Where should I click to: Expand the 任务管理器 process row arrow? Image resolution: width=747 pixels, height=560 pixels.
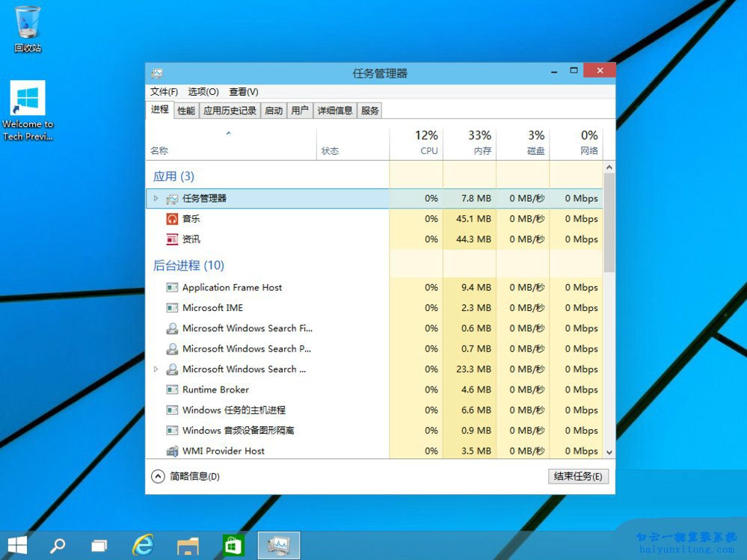tap(156, 198)
